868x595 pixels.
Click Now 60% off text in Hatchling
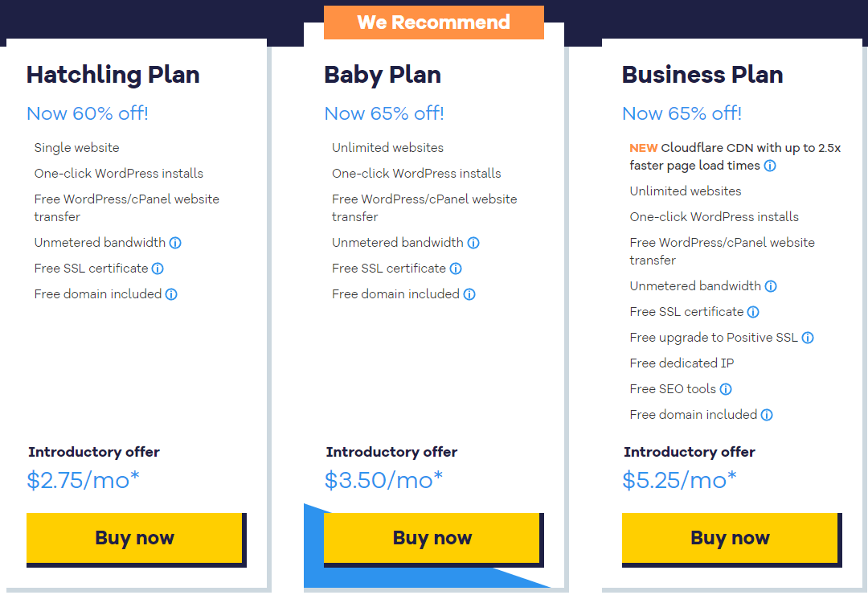88,113
